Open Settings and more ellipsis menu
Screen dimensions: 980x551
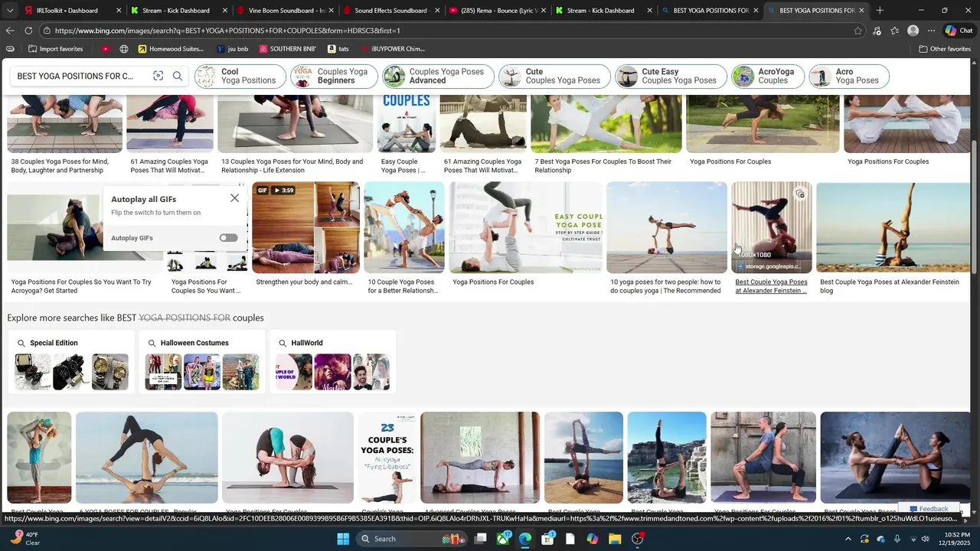pyautogui.click(x=931, y=31)
